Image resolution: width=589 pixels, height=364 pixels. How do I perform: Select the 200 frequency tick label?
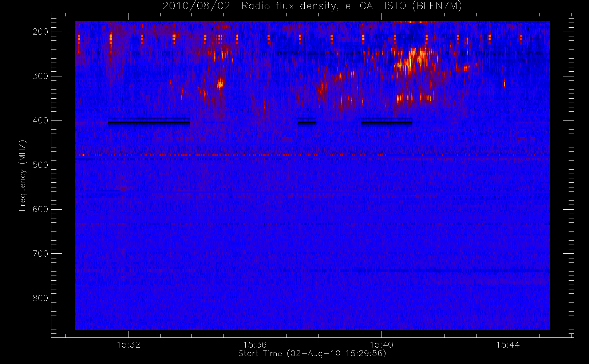40,32
